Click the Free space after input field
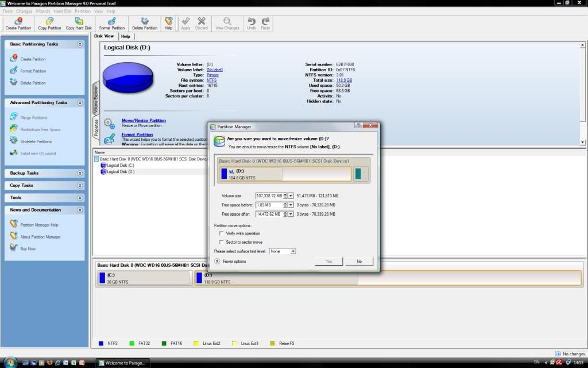This screenshot has height=368, width=588. [269, 214]
